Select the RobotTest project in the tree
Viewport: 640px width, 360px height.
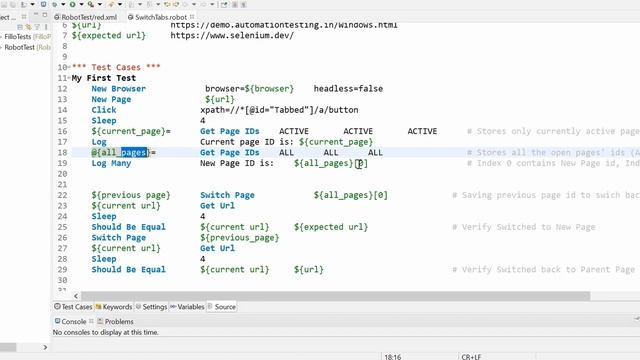point(27,47)
